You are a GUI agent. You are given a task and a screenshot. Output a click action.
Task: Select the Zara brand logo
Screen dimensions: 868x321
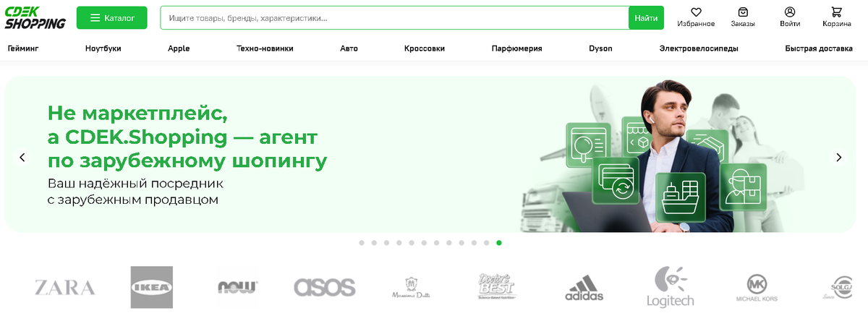coord(65,287)
